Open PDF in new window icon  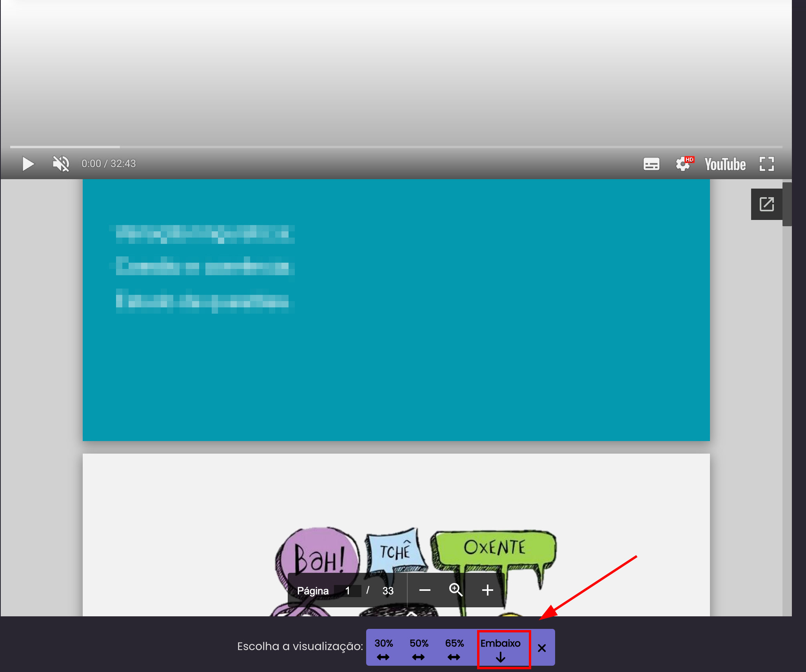(x=766, y=204)
